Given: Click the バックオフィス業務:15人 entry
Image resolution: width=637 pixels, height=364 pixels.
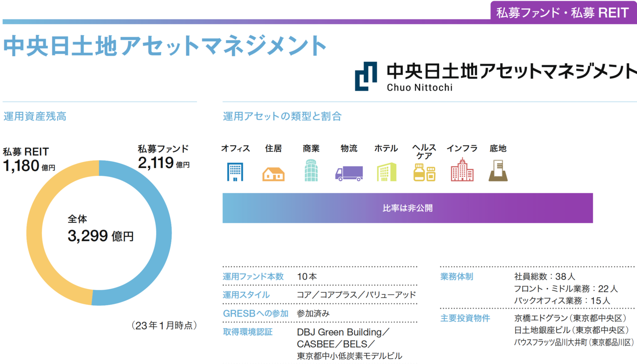Looking at the screenshot, I should click(562, 301).
